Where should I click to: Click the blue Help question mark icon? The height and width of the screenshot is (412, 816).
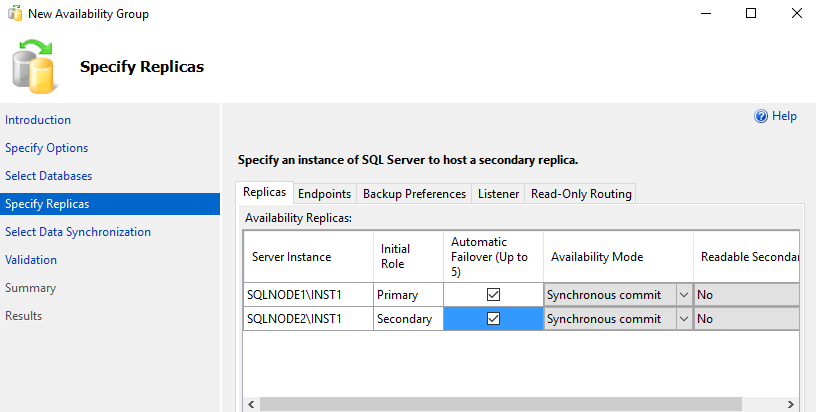pos(761,117)
